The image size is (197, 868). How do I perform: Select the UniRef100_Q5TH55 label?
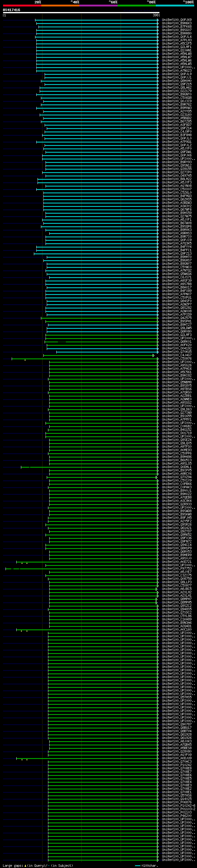pyautogui.click(x=177, y=697)
